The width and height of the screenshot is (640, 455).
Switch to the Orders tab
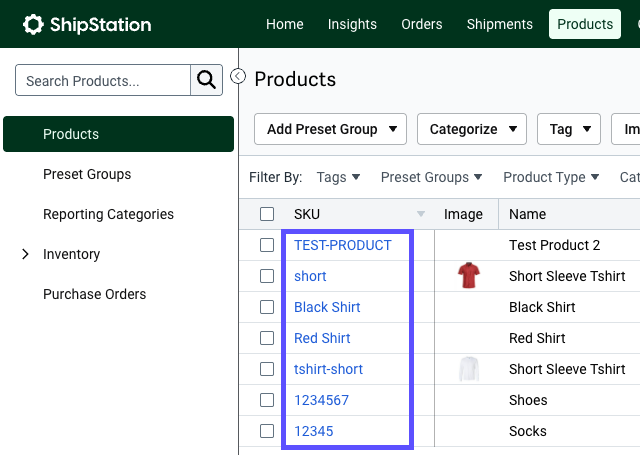[422, 24]
